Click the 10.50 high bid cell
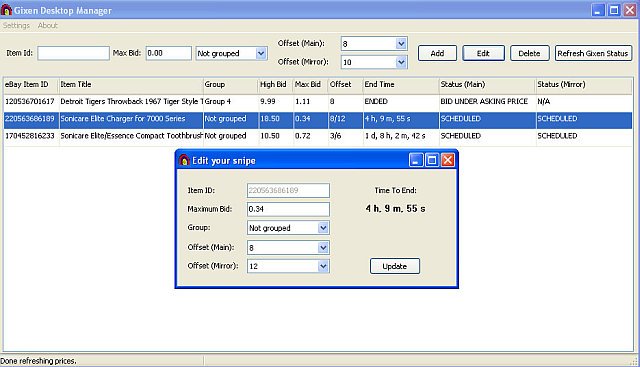 [x=270, y=136]
